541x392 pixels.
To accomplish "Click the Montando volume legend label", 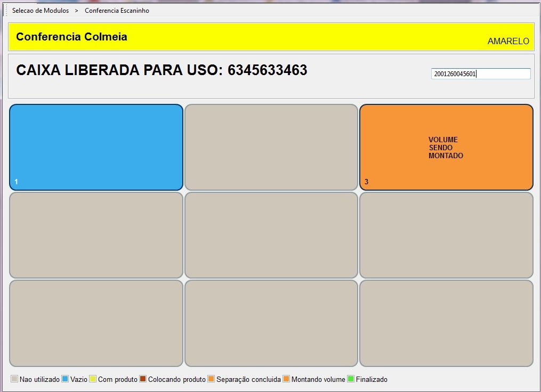I will click(x=318, y=379).
